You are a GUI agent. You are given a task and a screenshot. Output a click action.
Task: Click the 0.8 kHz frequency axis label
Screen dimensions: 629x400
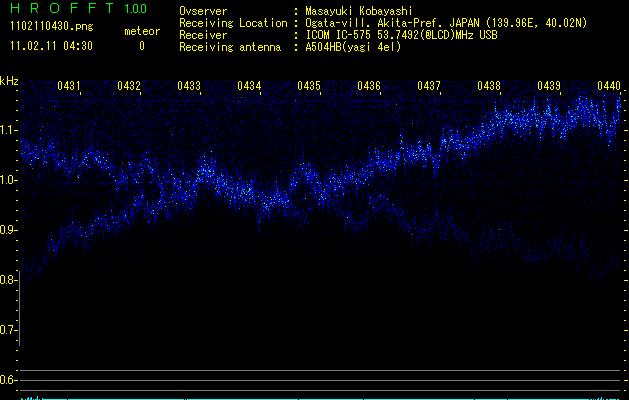coord(8,280)
